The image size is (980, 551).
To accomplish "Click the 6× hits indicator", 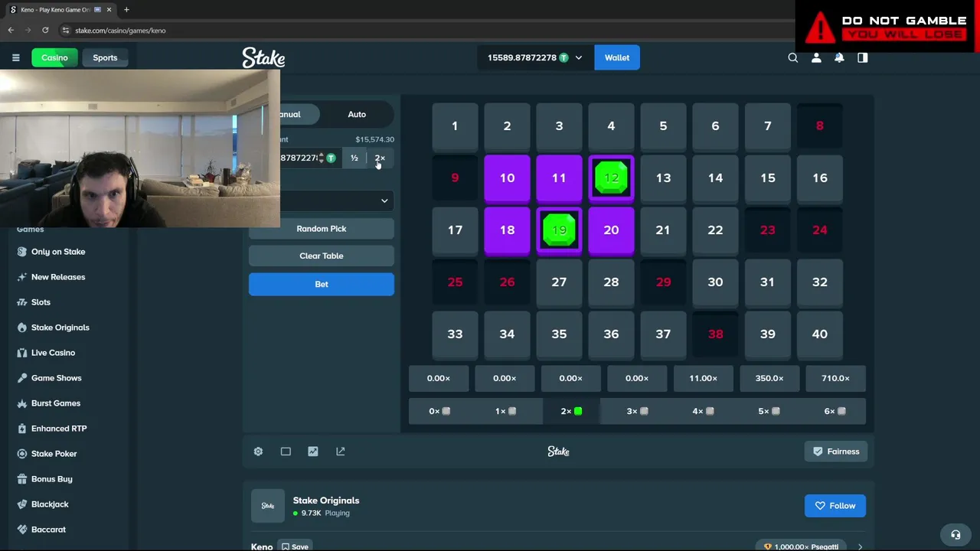I will [835, 411].
